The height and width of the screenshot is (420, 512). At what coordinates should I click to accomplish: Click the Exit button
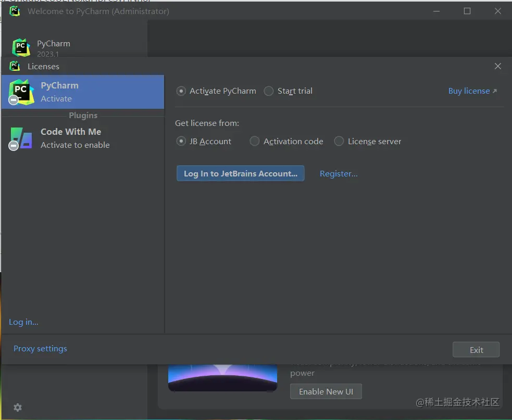(x=476, y=350)
